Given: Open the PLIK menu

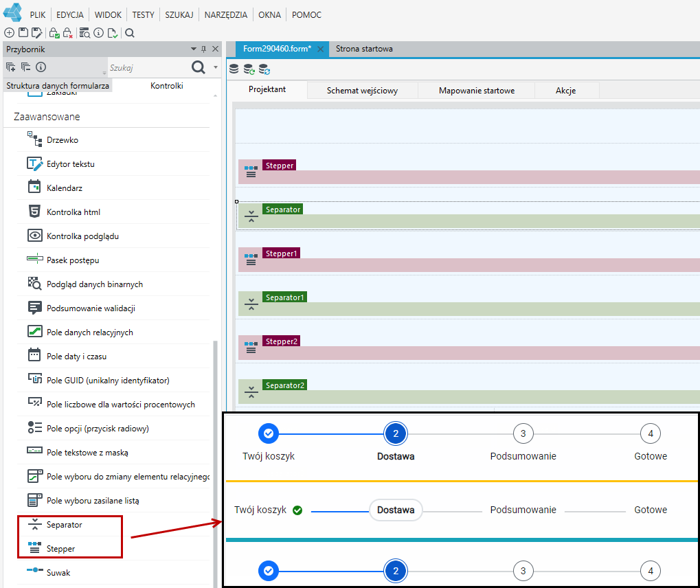Looking at the screenshot, I should (x=38, y=14).
